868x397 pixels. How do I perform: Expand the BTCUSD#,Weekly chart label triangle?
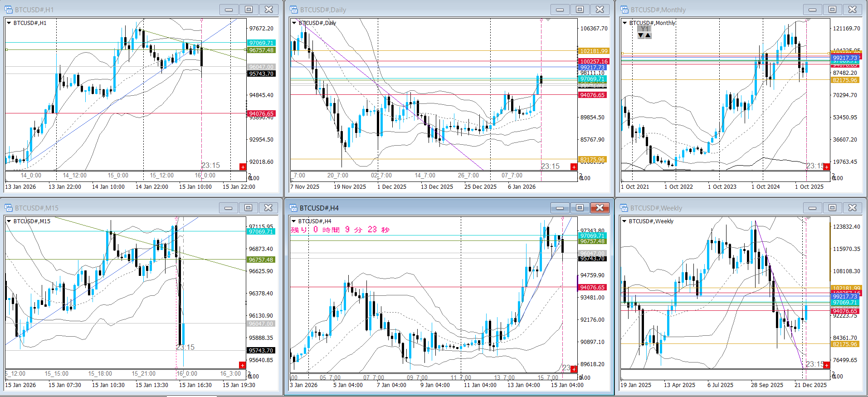624,221
